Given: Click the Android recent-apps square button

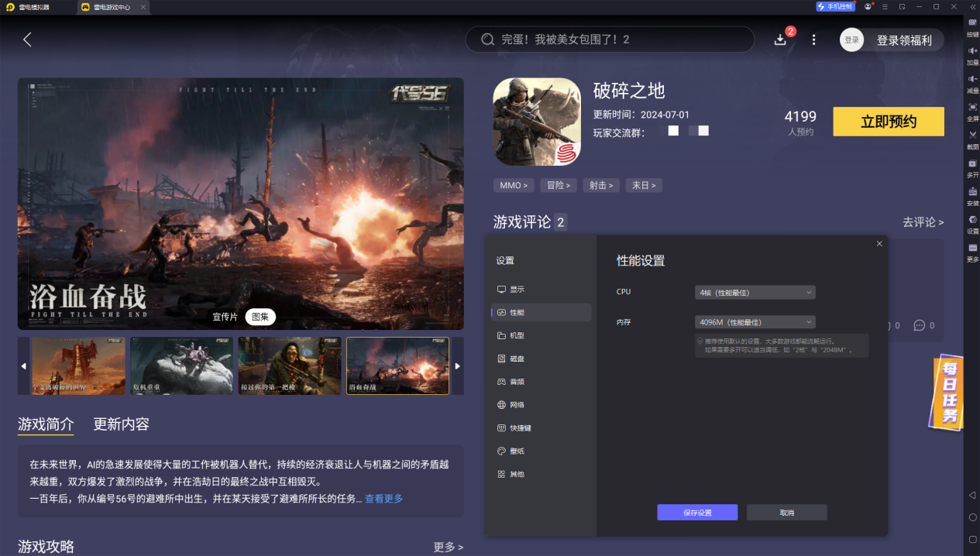Looking at the screenshot, I should pyautogui.click(x=973, y=539).
